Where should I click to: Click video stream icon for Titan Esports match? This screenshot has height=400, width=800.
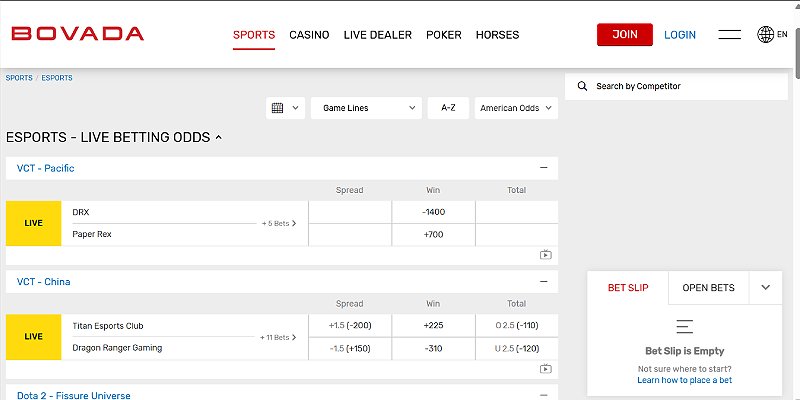click(x=545, y=369)
